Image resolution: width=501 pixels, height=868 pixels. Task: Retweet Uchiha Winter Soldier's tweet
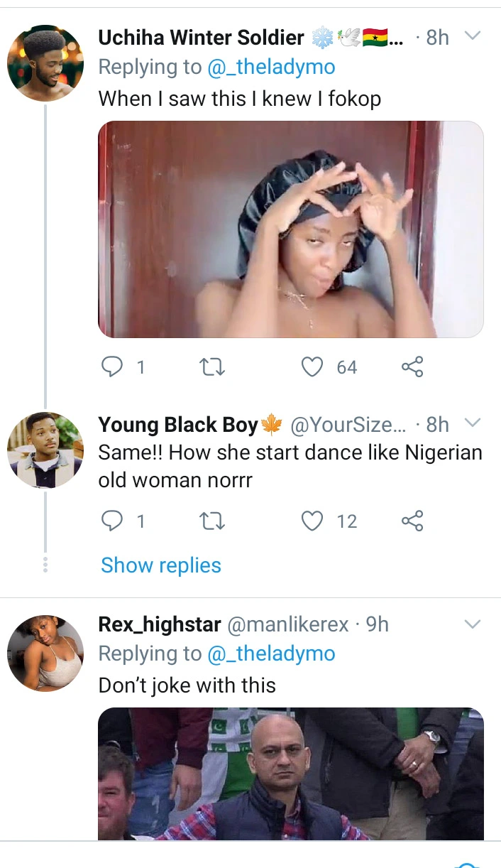pos(212,367)
